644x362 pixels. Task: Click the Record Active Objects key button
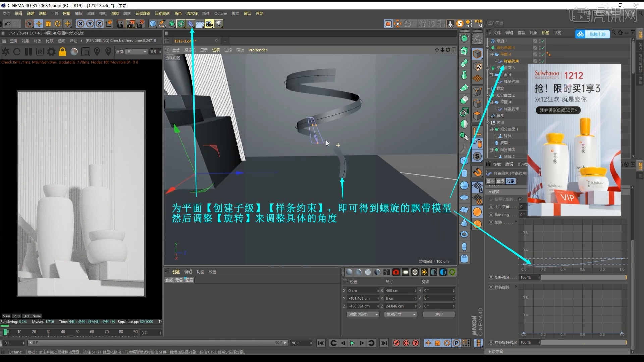point(397,343)
